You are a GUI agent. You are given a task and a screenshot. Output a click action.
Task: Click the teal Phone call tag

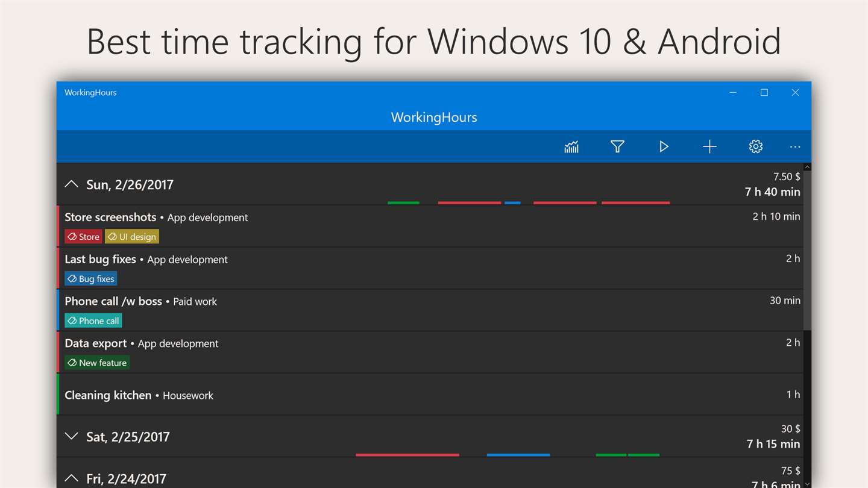[93, 321]
